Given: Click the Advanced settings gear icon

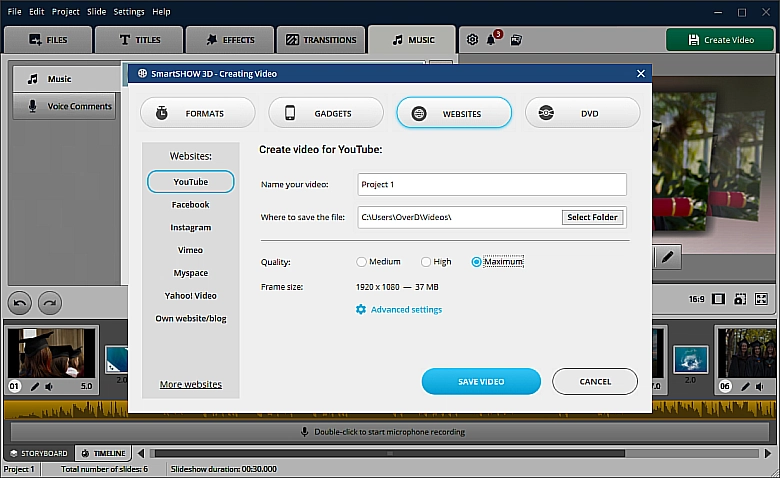Looking at the screenshot, I should point(361,309).
